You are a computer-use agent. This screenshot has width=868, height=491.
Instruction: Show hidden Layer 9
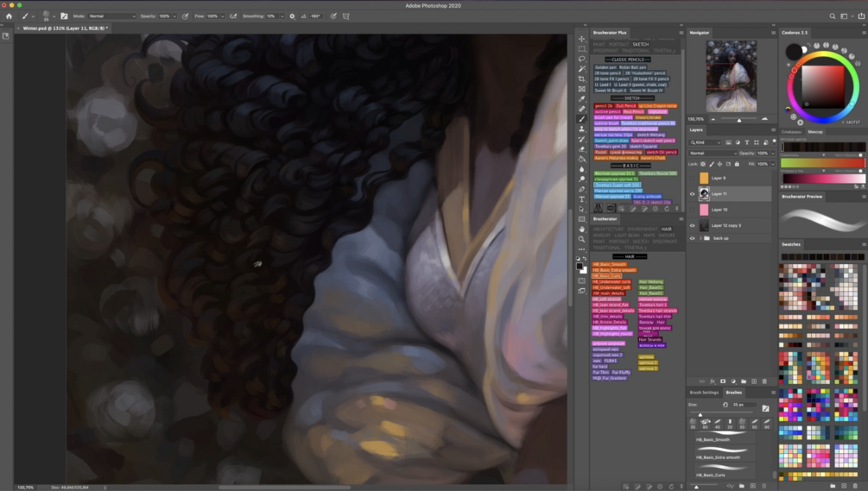pos(692,178)
